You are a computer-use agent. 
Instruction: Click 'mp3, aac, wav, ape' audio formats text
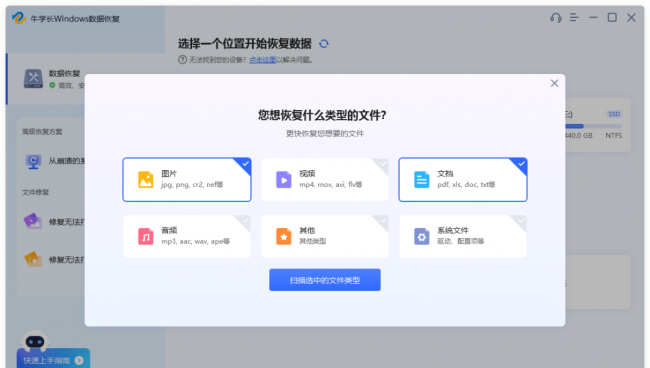[x=195, y=241]
